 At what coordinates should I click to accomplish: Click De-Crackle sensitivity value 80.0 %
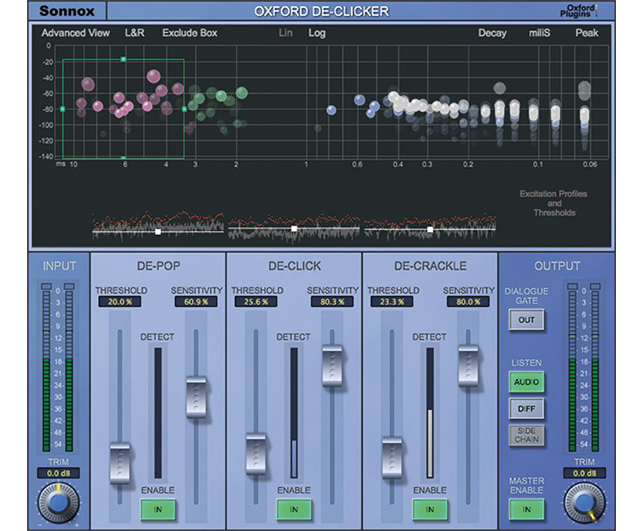[x=468, y=302]
